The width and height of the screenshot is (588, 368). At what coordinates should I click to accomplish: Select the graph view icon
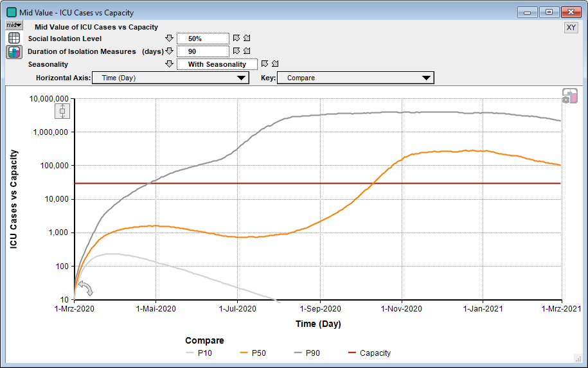[x=14, y=52]
